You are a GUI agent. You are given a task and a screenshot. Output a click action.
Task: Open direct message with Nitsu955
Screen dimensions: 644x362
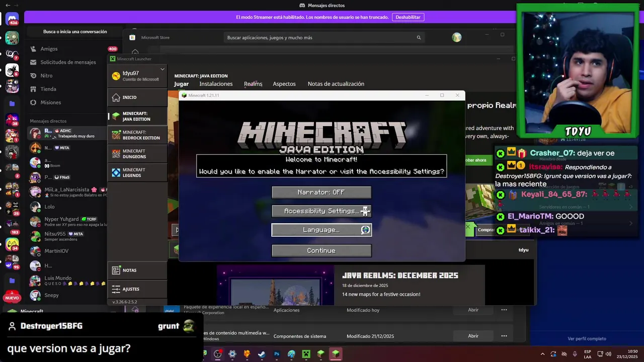(x=67, y=236)
